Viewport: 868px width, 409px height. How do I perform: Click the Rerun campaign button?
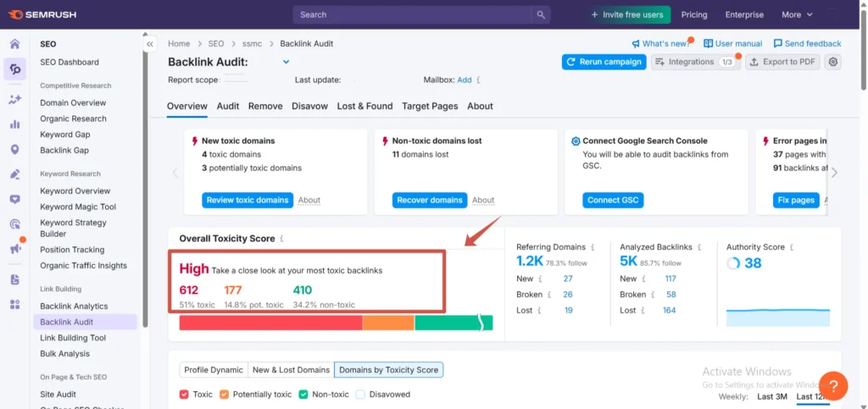[x=604, y=62]
